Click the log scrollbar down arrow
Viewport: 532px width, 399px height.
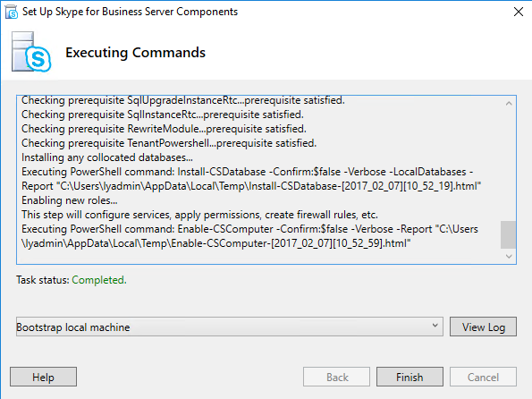coord(509,257)
